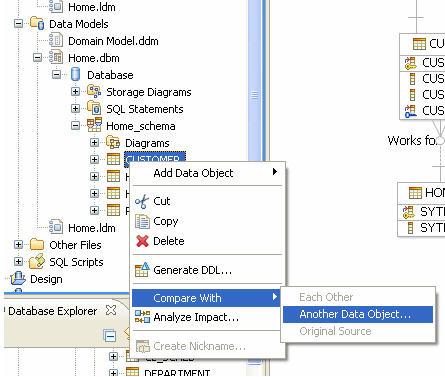
Task: Click the Analyze Impact icon
Action: [x=142, y=317]
